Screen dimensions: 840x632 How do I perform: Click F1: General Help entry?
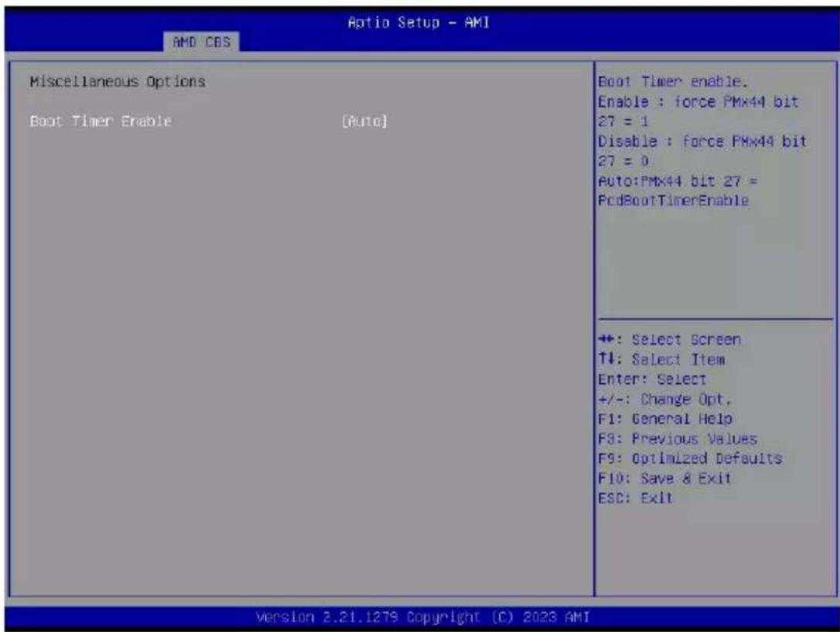(x=665, y=419)
